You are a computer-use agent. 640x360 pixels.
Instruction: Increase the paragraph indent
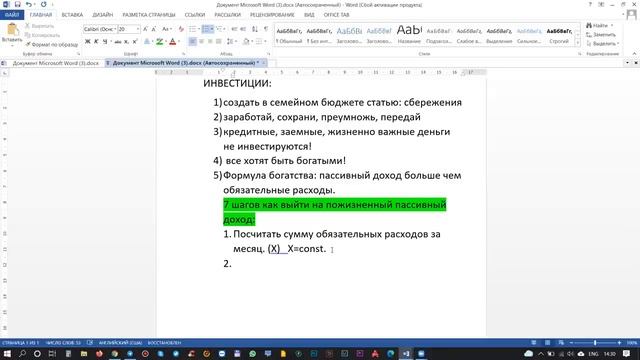243,29
